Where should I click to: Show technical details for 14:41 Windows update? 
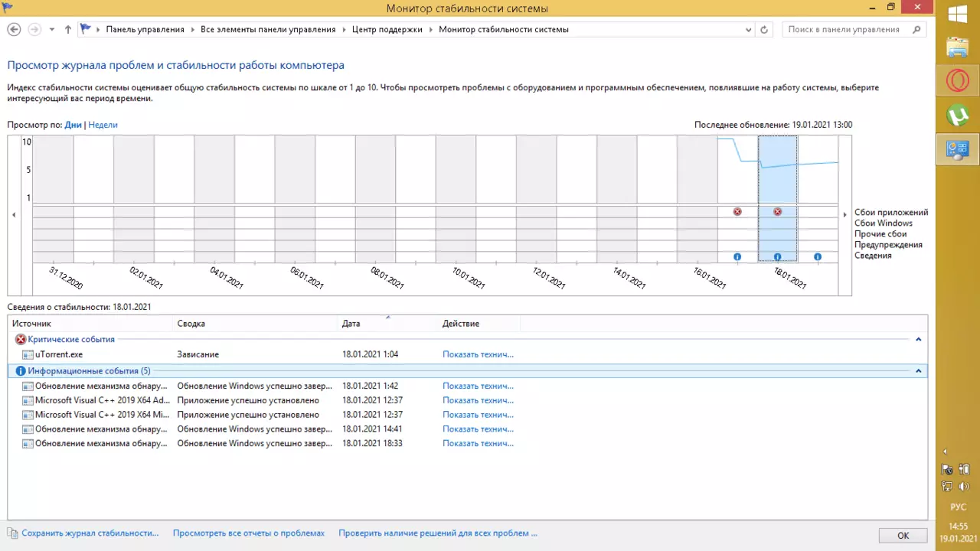[x=478, y=429]
